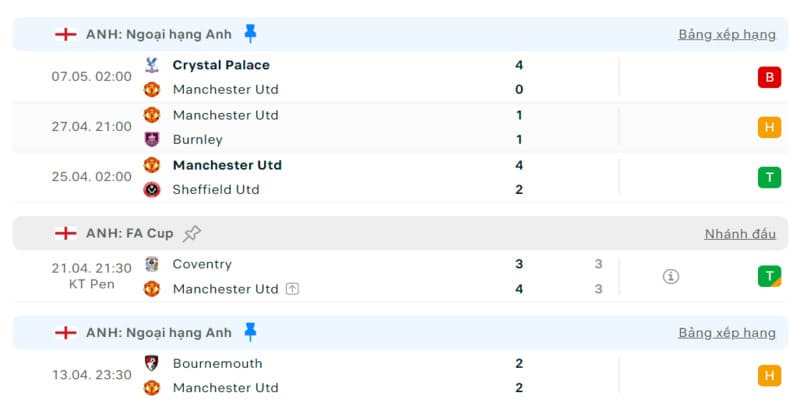800x400 pixels.
Task: Open the Bournemouth vs Manchester Utd match row
Action: [x=350, y=375]
